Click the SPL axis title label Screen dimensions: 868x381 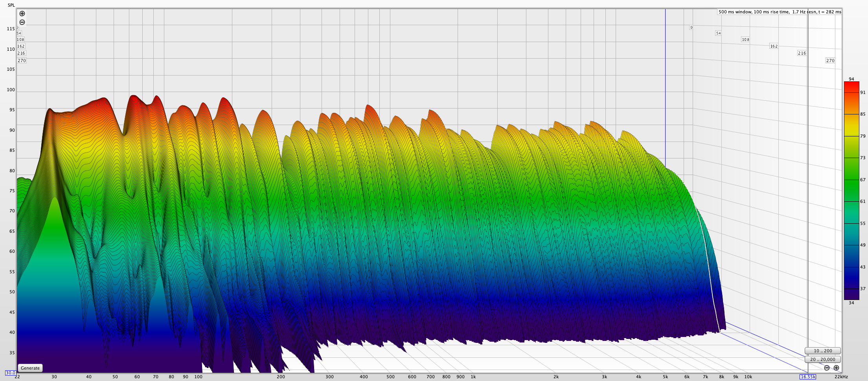pyautogui.click(x=11, y=5)
